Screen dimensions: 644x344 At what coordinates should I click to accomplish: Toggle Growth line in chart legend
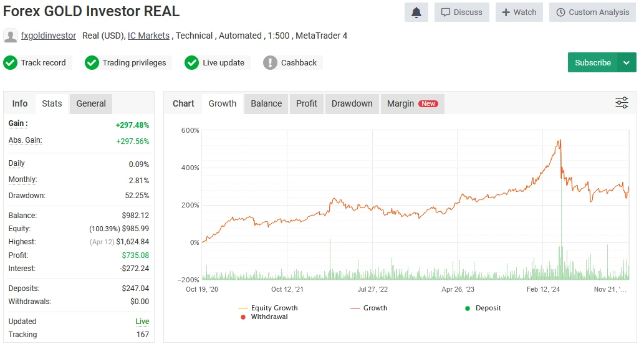pos(369,308)
